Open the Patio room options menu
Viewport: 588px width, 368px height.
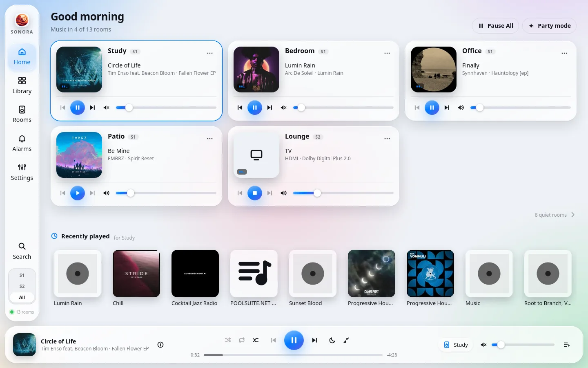pos(210,139)
